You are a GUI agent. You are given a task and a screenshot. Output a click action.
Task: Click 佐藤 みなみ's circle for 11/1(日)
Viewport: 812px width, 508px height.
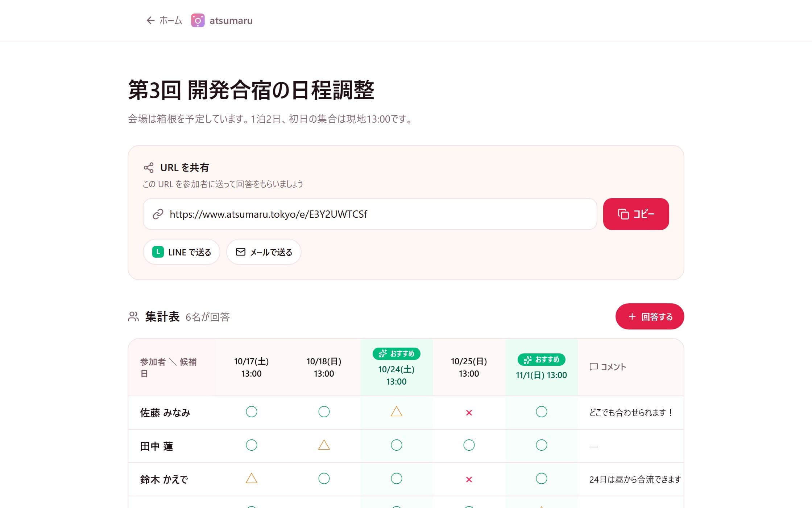coord(542,412)
